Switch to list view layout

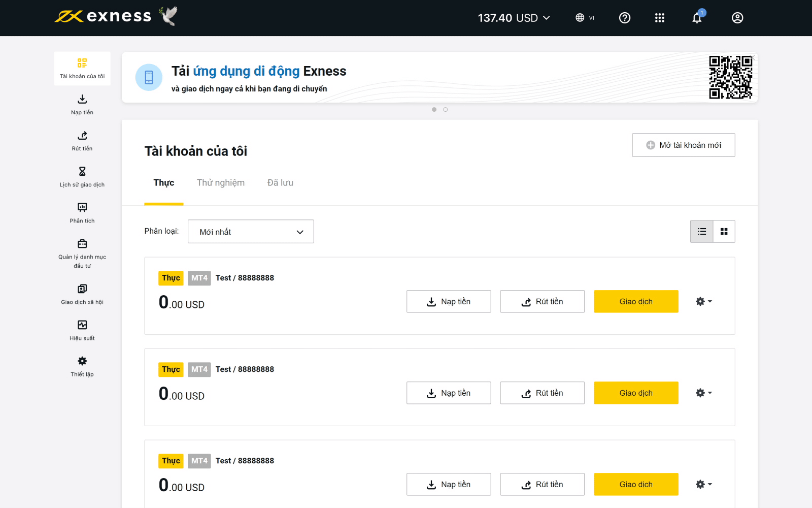(x=702, y=232)
